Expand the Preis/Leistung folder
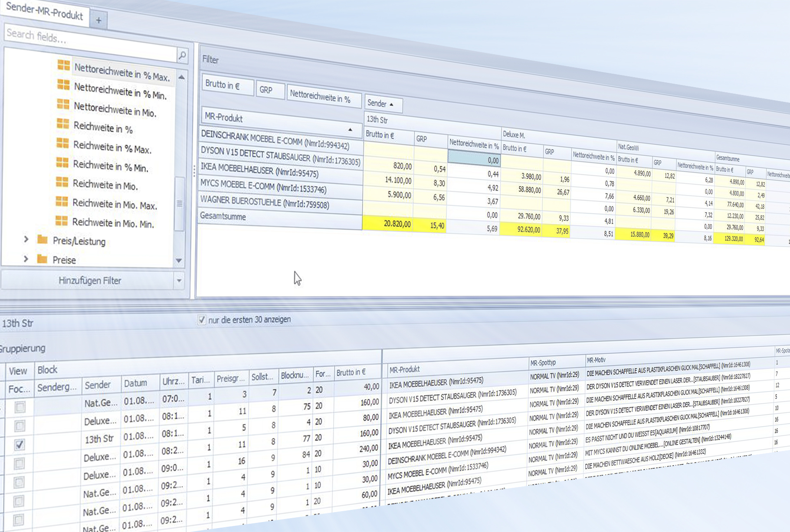 point(26,239)
